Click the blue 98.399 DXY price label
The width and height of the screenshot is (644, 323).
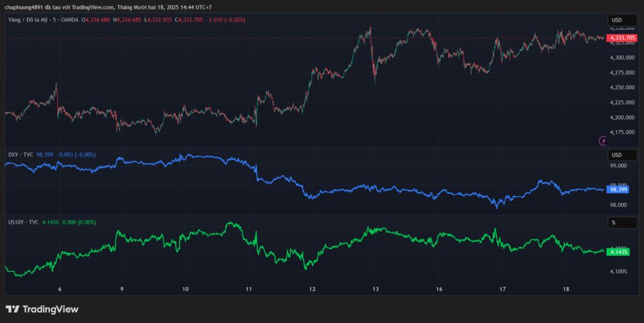tap(619, 189)
